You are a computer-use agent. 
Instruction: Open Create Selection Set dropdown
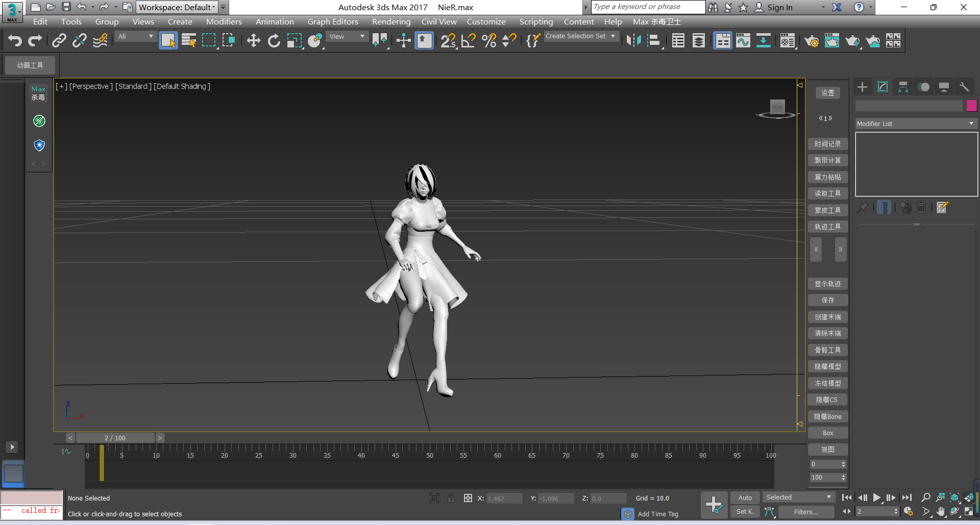point(580,36)
